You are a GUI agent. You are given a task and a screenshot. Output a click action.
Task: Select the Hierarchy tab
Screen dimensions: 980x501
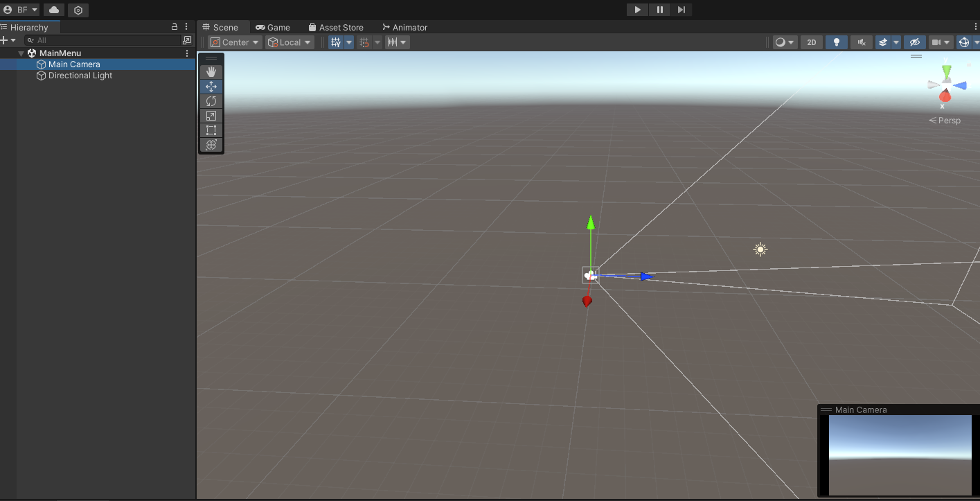[30, 27]
